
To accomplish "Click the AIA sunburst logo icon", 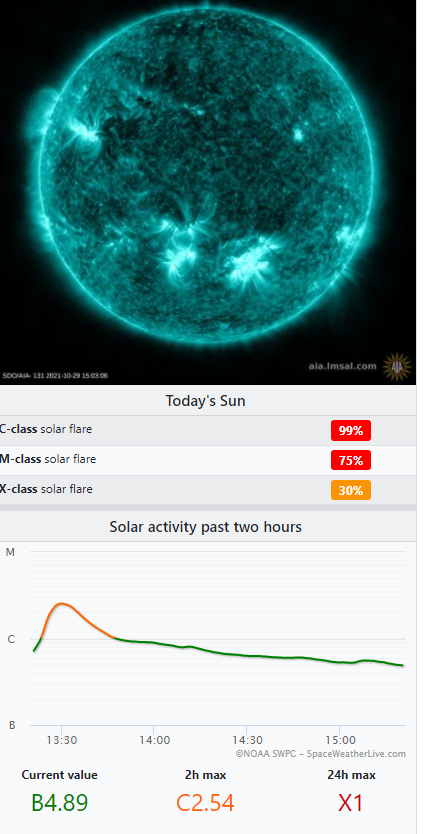I will pos(398,366).
